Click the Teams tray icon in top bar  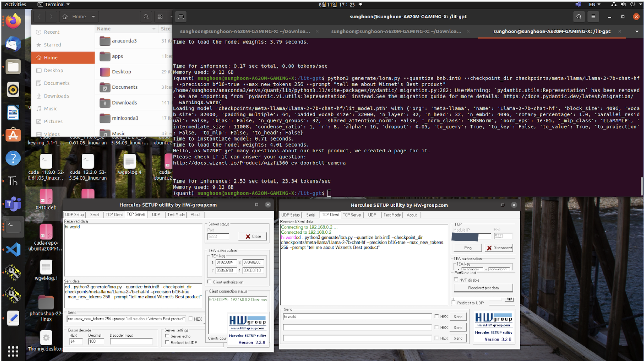tap(578, 4)
